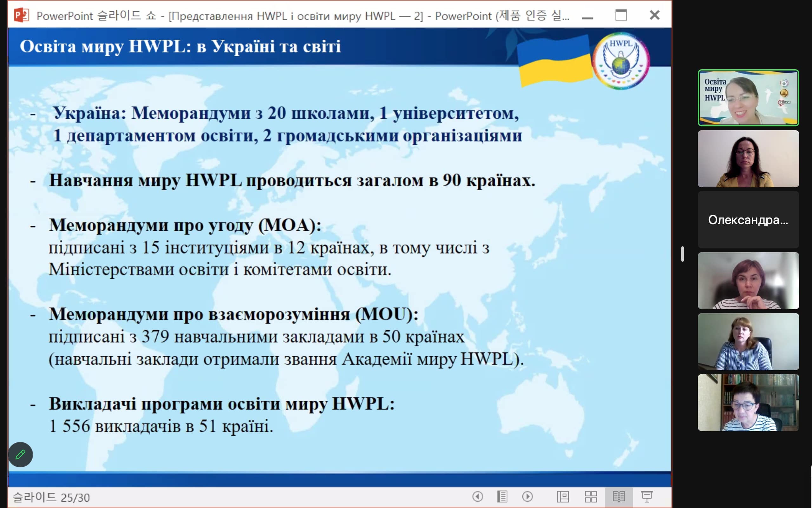
Task: Select the active speaker video thumbnail
Action: [x=748, y=98]
